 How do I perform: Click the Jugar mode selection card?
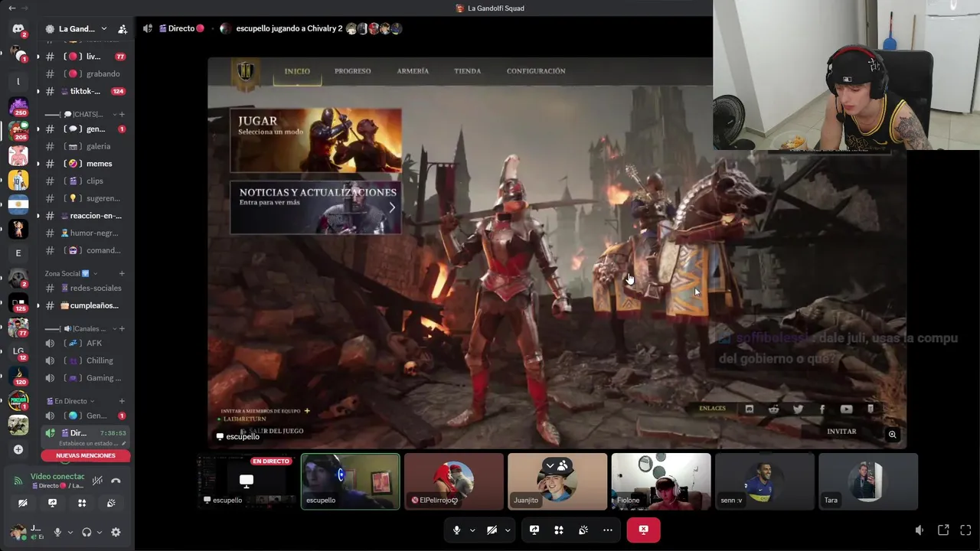[x=315, y=140]
